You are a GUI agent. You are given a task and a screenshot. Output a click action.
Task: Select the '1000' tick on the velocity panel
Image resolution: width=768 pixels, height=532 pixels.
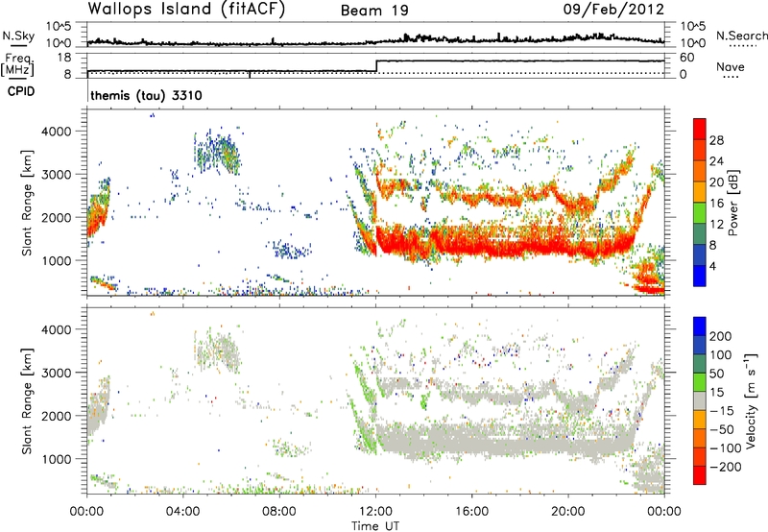(59, 459)
